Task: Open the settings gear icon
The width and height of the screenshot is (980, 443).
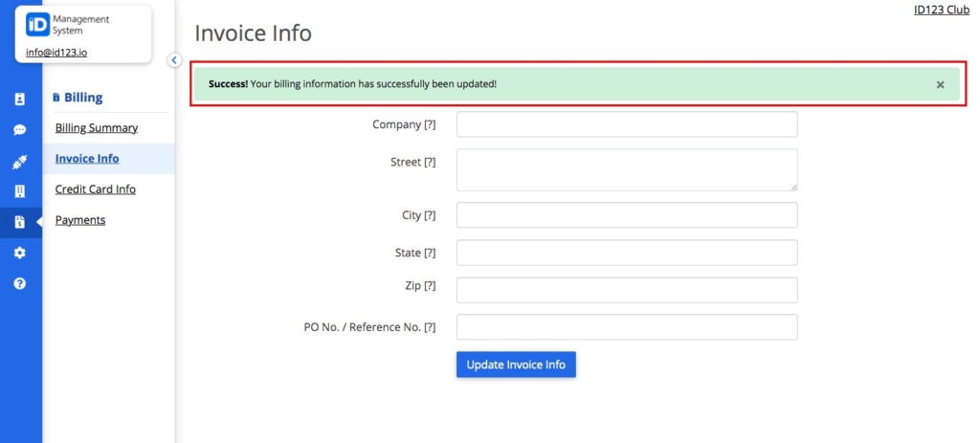Action: point(19,253)
